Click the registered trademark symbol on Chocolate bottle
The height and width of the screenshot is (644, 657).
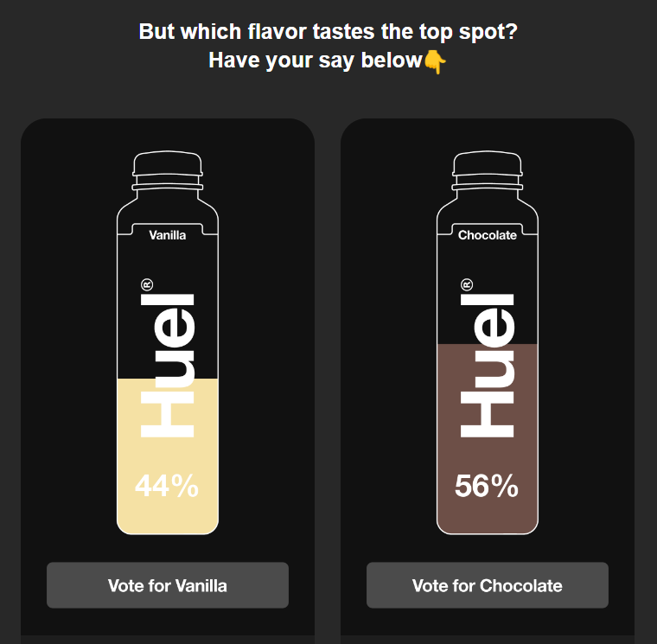pyautogui.click(x=467, y=285)
